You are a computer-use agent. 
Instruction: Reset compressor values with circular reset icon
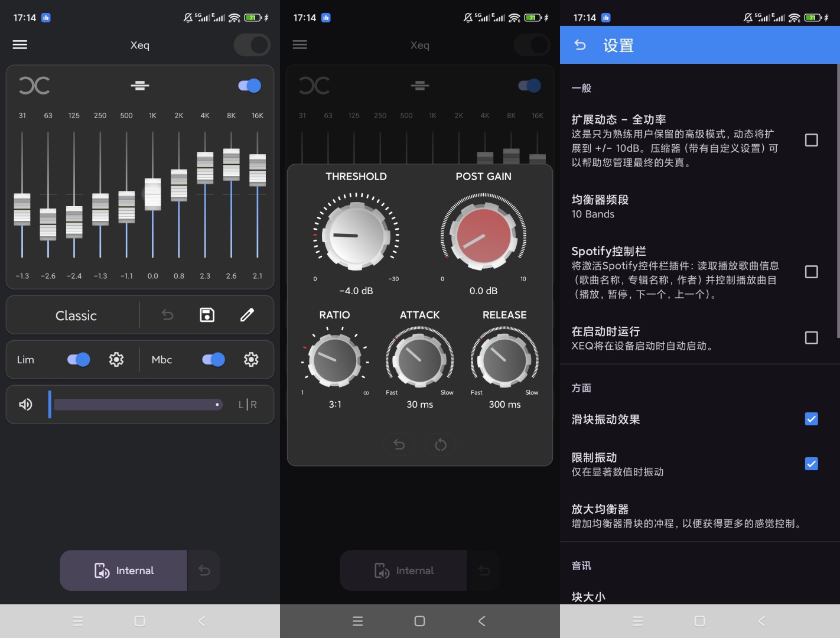click(x=441, y=444)
